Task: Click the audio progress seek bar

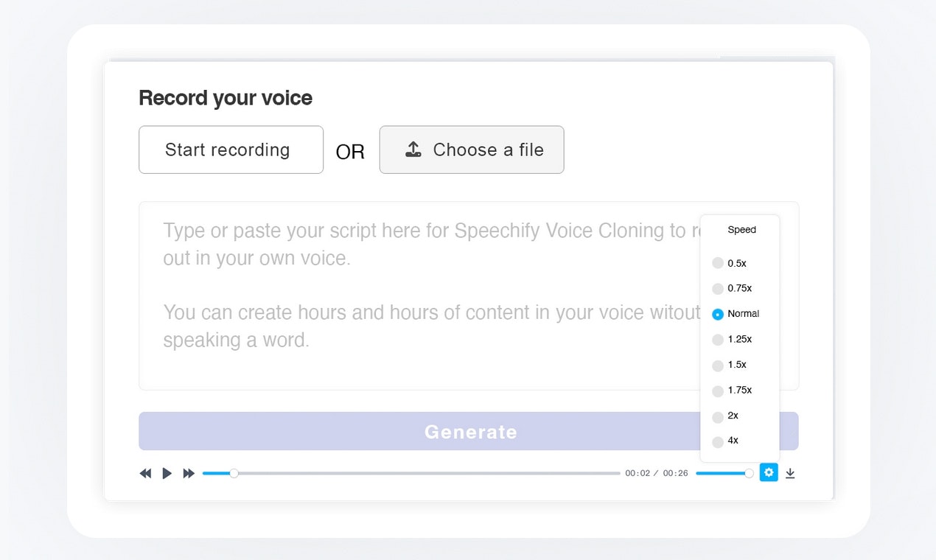Action: tap(413, 473)
